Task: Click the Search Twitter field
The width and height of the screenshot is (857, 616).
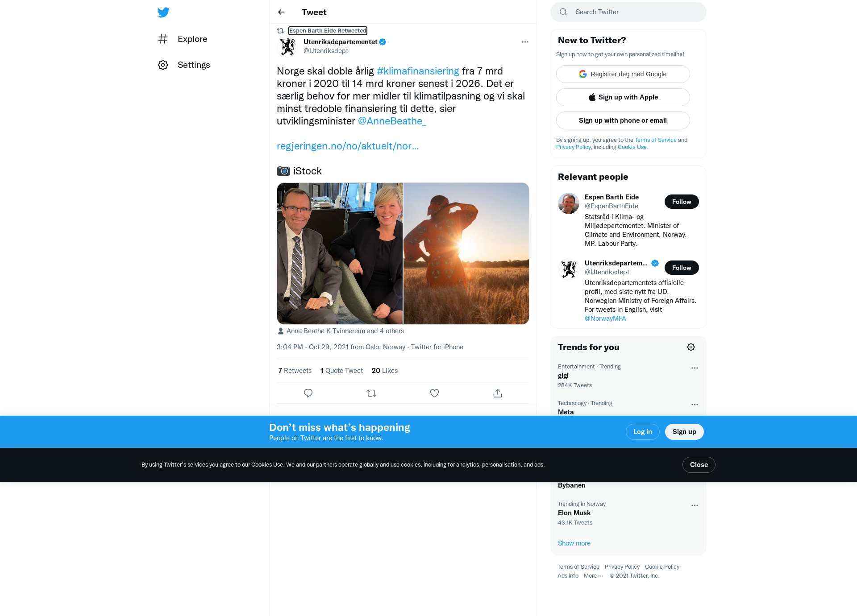Action: 628,12
